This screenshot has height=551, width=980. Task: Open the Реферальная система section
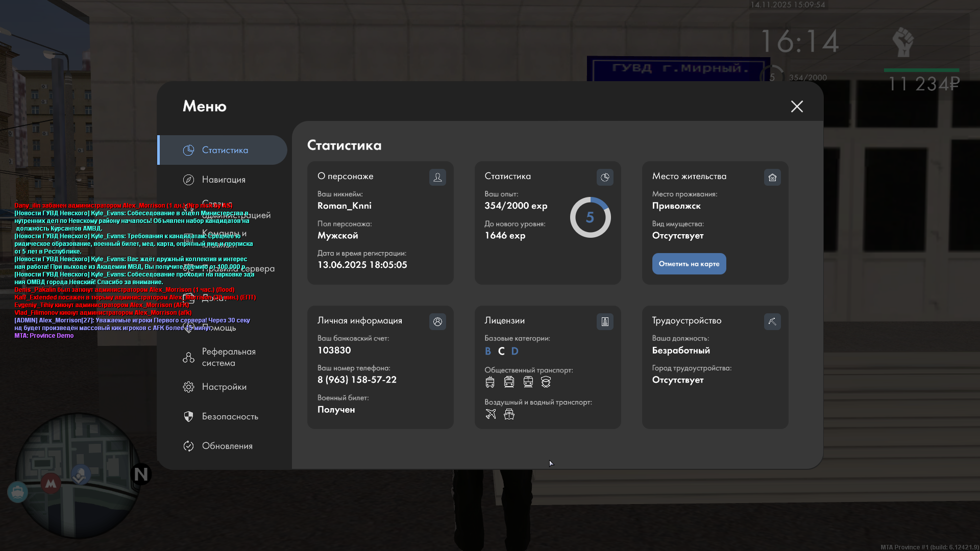pyautogui.click(x=228, y=357)
